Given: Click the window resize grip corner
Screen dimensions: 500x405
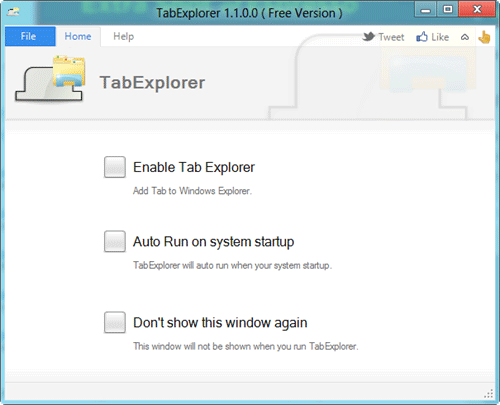Looking at the screenshot, I should coord(489,394).
